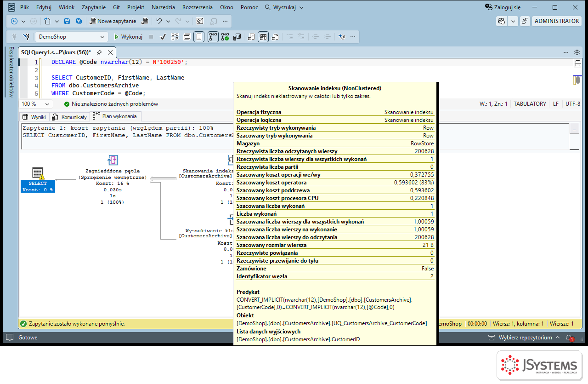Pin the SQLQuery1 tab
This screenshot has height=384, width=588.
99,52
